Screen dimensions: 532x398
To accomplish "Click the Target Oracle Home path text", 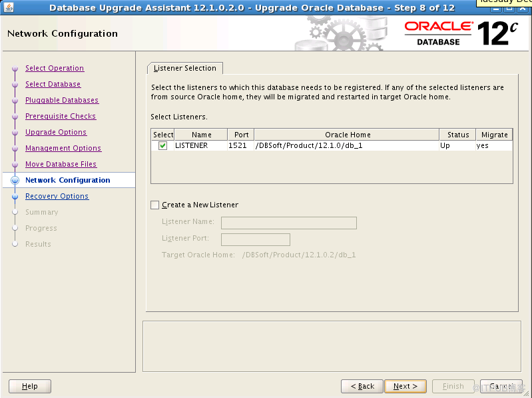I will coord(299,255).
